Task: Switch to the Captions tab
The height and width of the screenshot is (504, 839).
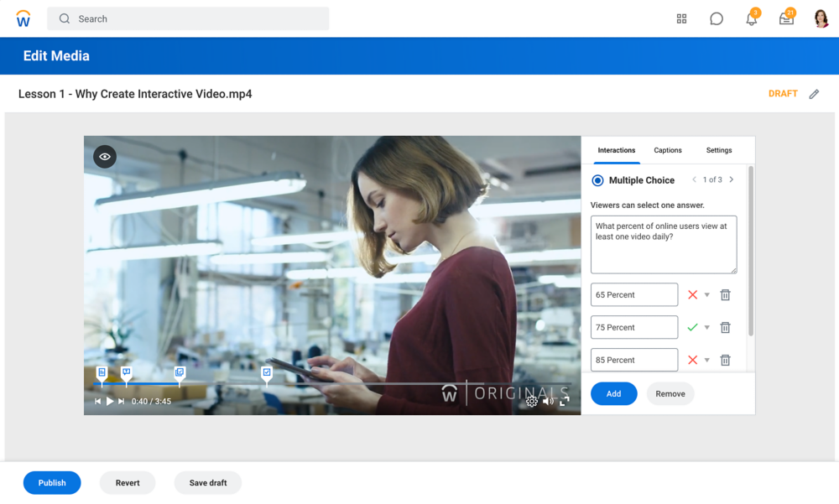Action: click(668, 150)
